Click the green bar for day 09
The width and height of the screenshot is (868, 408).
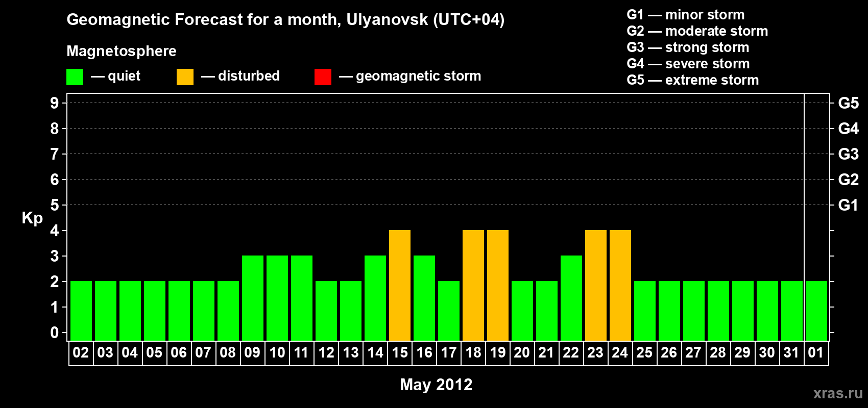(x=253, y=298)
